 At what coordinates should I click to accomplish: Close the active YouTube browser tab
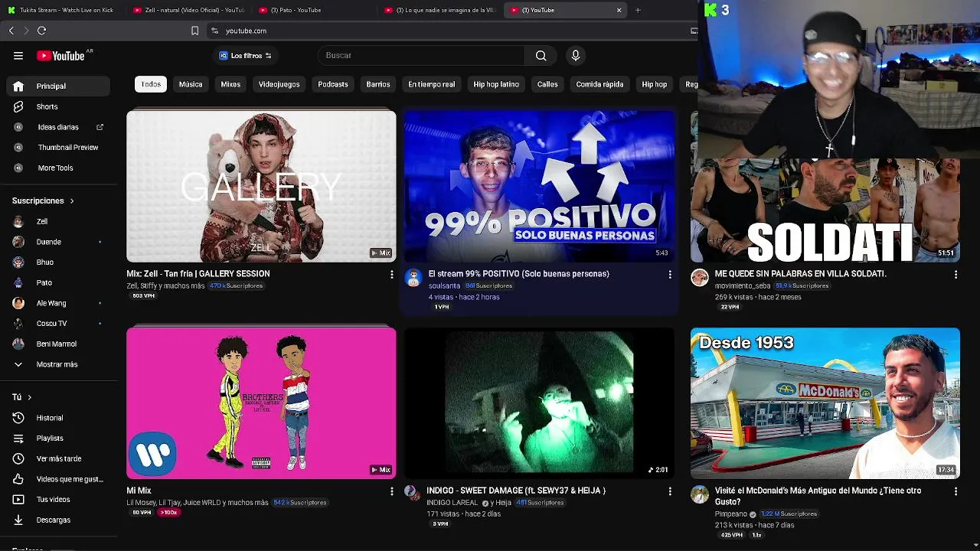click(x=619, y=10)
